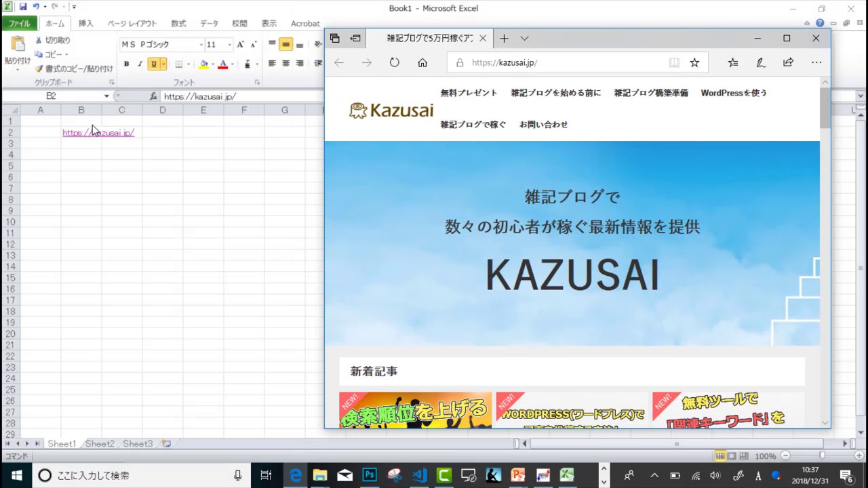
Task: Open Edge's three-dot settings menu
Action: [816, 62]
